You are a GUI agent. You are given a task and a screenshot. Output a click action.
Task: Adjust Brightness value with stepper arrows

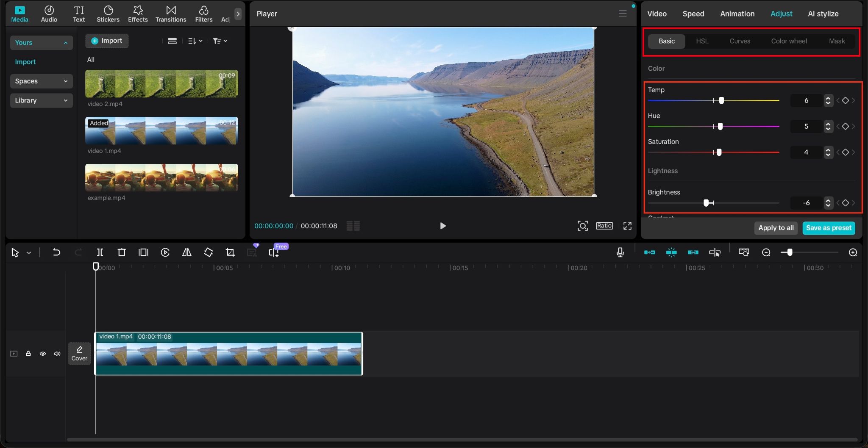(828, 203)
